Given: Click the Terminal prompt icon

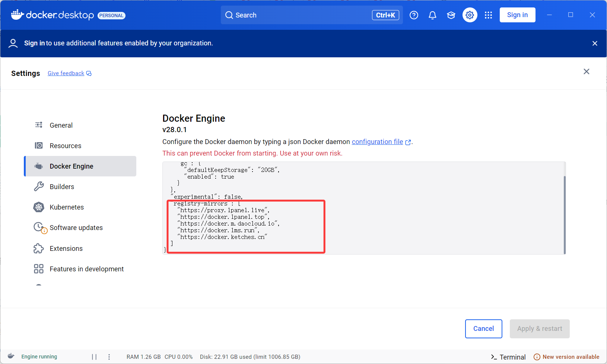Looking at the screenshot, I should [x=494, y=357].
